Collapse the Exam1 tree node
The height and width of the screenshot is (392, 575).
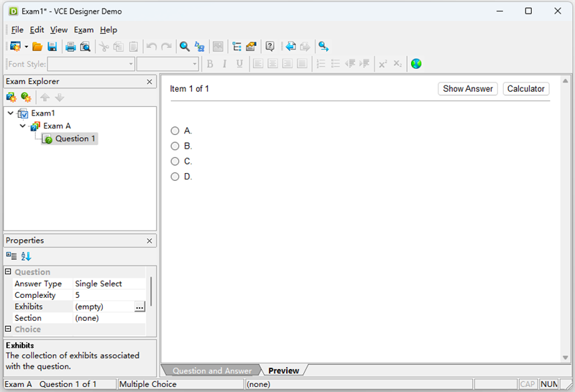click(x=11, y=113)
